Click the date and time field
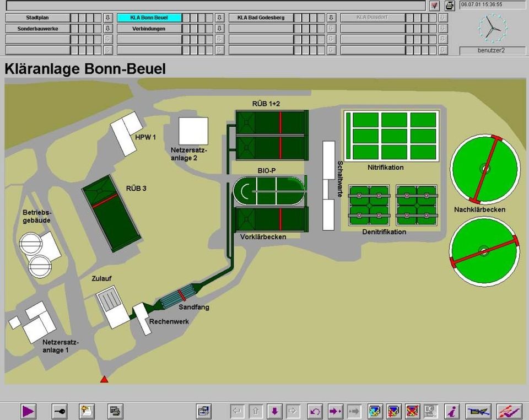The image size is (529, 420). [492, 5]
